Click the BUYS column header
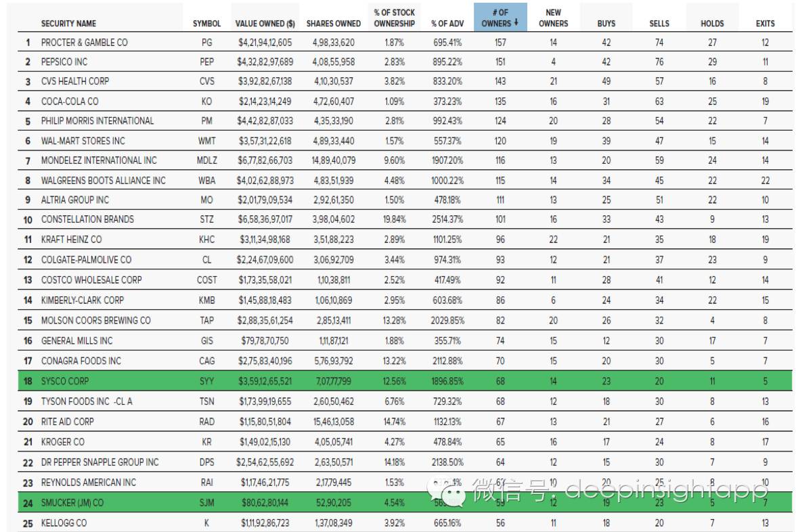796x532 pixels. point(606,24)
